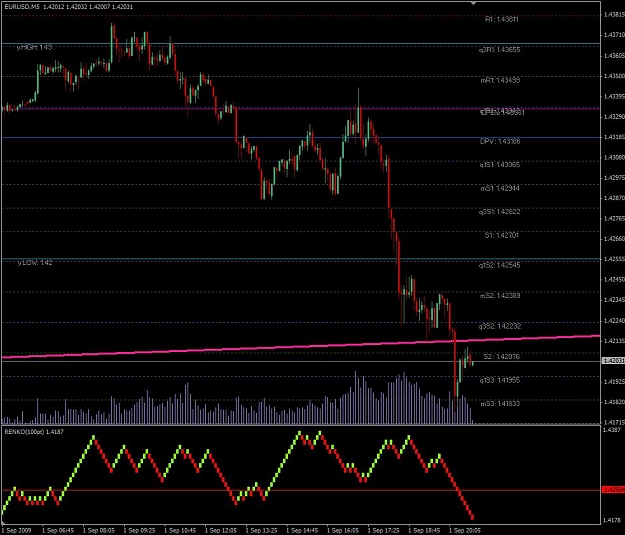Click the 1 Sep 08:05 time label
Image resolution: width=625 pixels, height=535 pixels.
point(98,531)
